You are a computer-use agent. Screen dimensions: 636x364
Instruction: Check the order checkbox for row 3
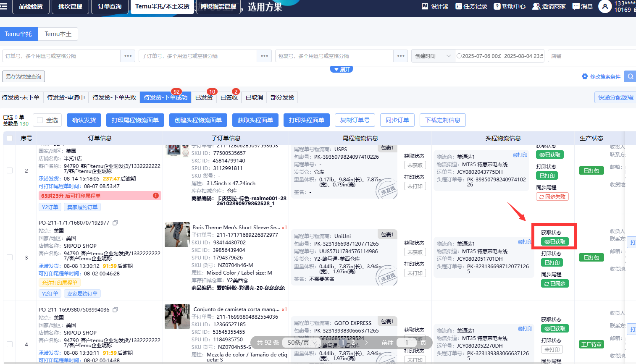10,257
